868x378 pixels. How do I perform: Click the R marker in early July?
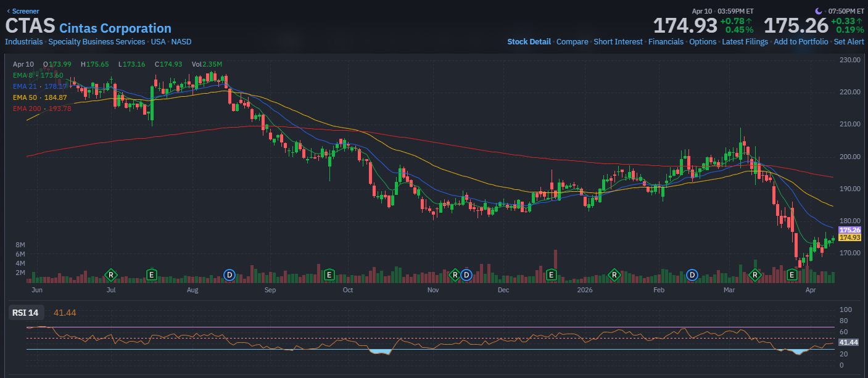(111, 274)
